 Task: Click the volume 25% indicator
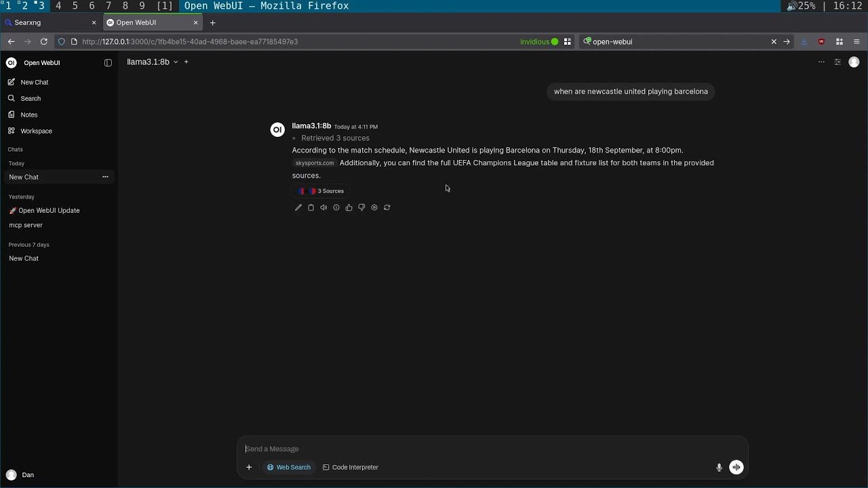[x=801, y=5]
